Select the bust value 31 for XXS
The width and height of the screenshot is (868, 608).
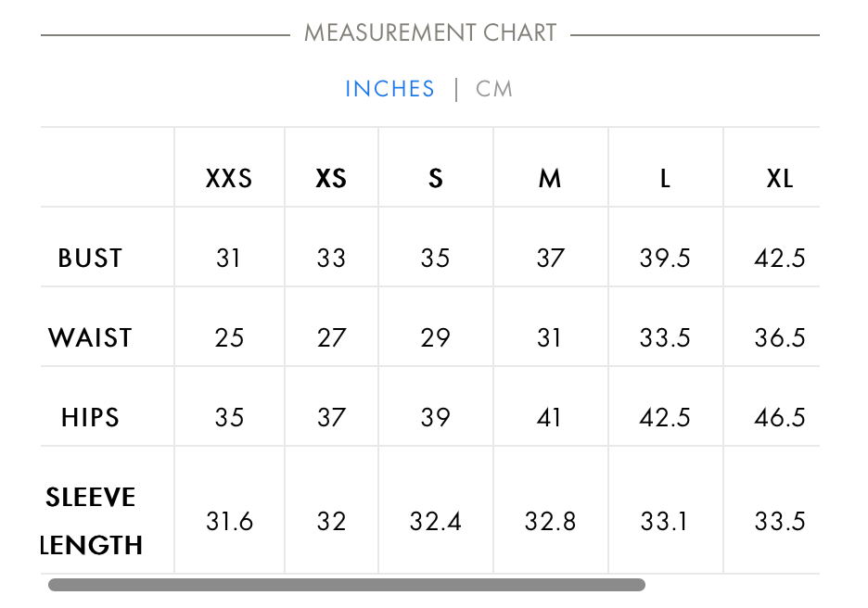coord(228,258)
